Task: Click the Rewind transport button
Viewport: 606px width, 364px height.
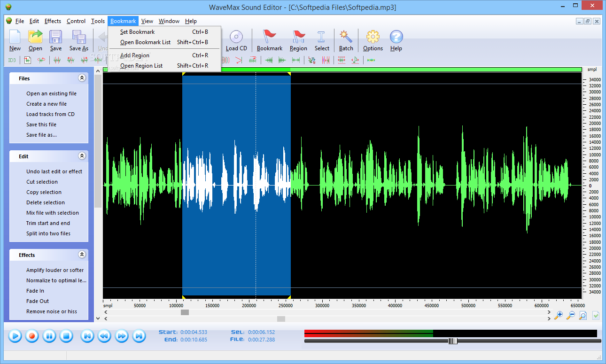Action: click(x=104, y=336)
